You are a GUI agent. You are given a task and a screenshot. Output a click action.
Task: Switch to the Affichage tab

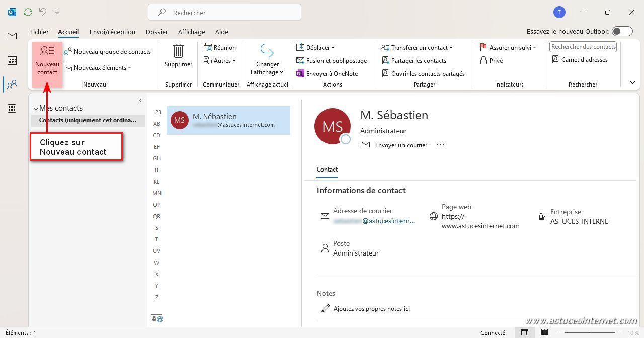(x=191, y=32)
